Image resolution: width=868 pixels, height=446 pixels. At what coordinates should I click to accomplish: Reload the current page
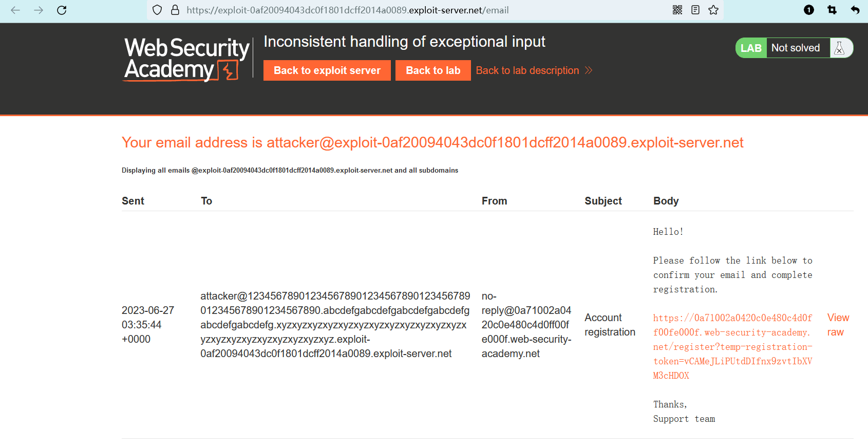(62, 10)
